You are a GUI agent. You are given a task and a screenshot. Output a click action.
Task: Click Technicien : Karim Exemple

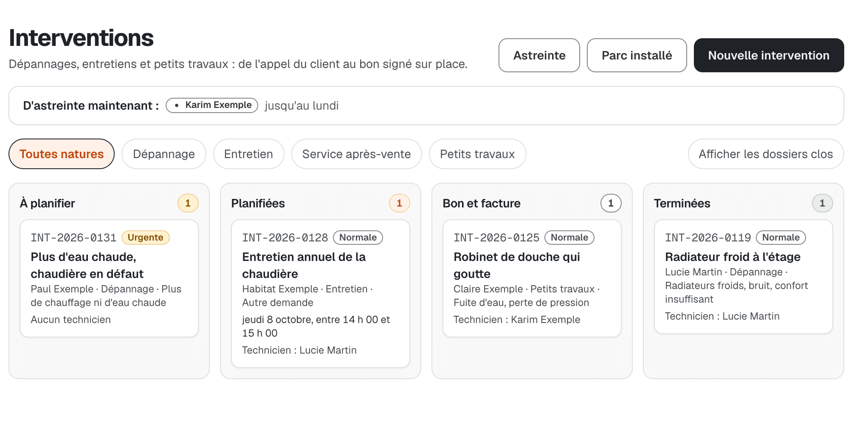(517, 320)
